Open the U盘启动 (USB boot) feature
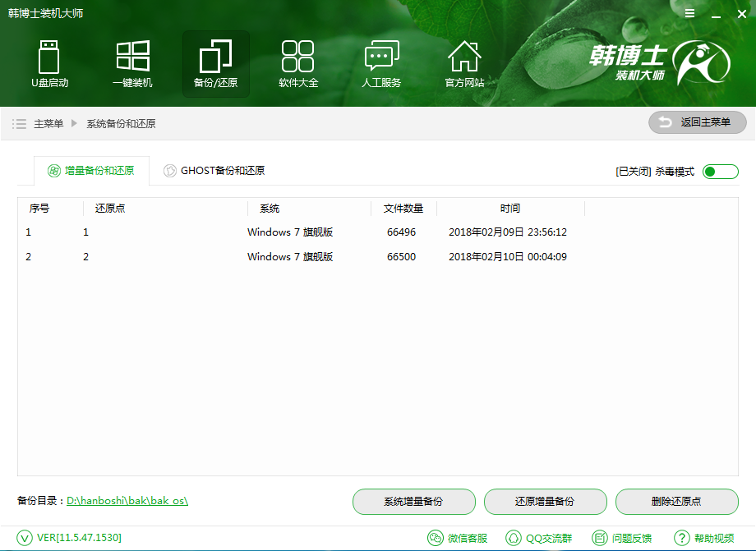 pos(49,64)
